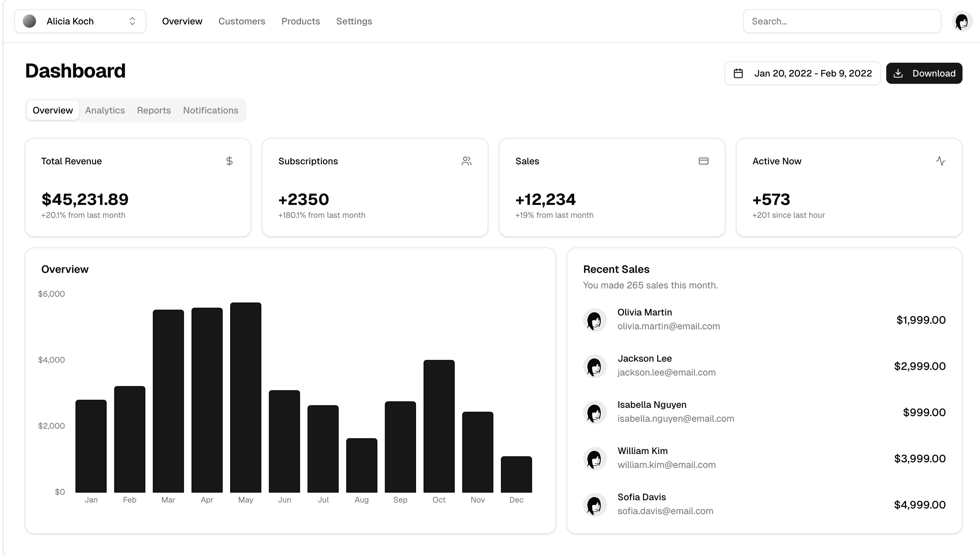
Task: Click the download arrow icon in the Download button
Action: tap(898, 73)
